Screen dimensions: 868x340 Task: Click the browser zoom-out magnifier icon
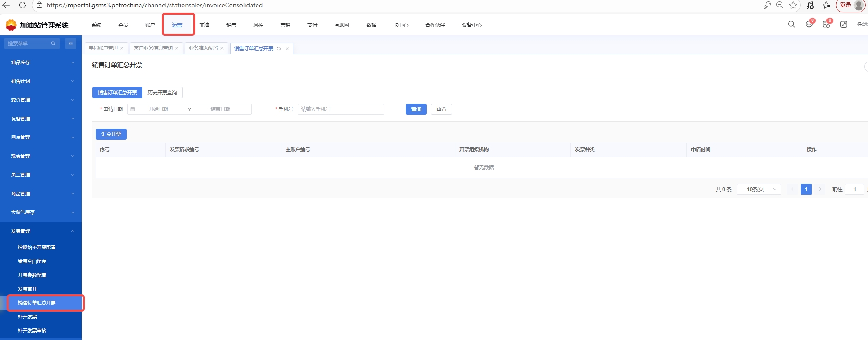point(780,5)
